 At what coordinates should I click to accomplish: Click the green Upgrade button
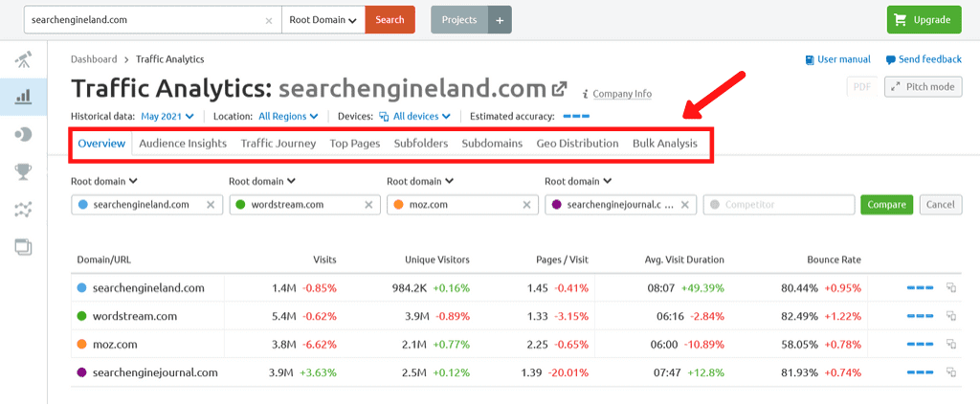(x=924, y=20)
